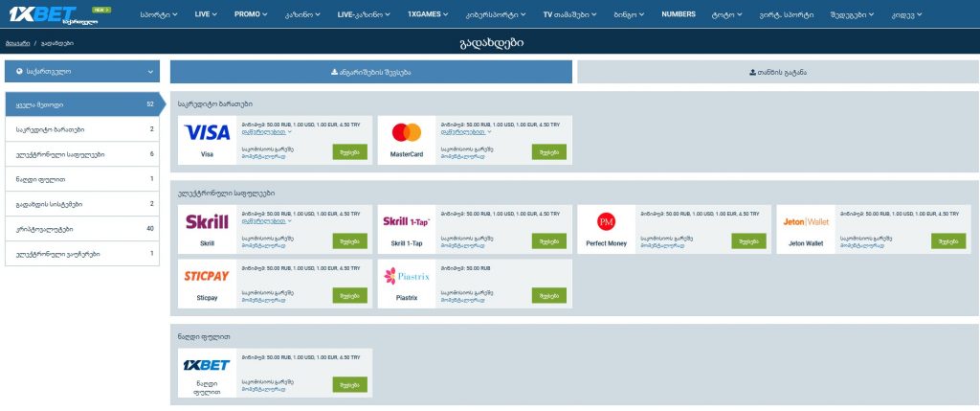Select the Piastrix payment logo

tap(407, 276)
